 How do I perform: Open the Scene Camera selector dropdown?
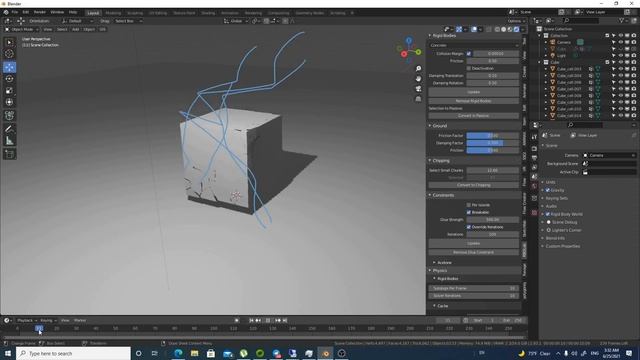click(x=609, y=156)
